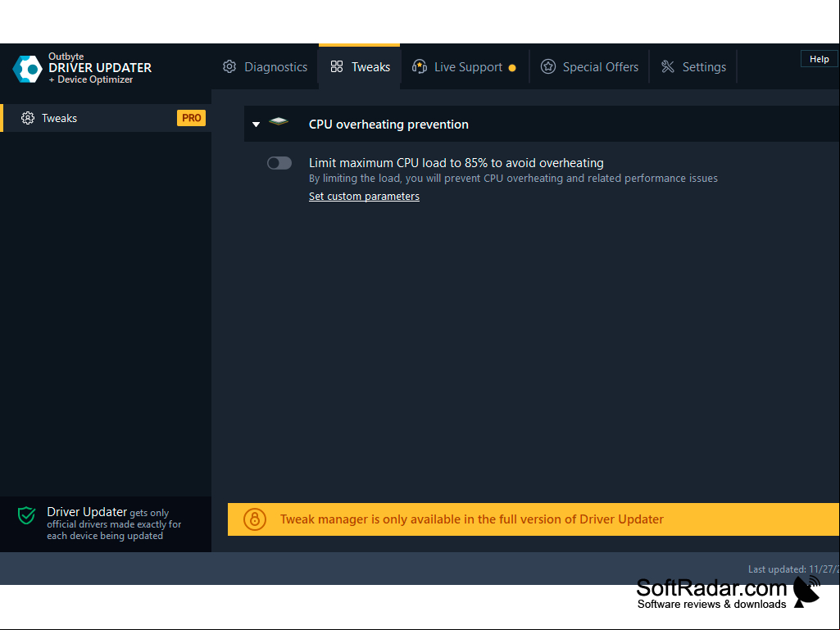
Task: Click the Settings tools icon
Action: (668, 66)
